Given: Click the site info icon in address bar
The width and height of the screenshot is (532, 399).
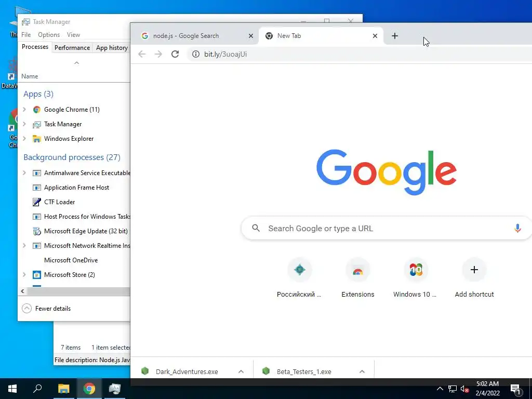Looking at the screenshot, I should coord(196,54).
